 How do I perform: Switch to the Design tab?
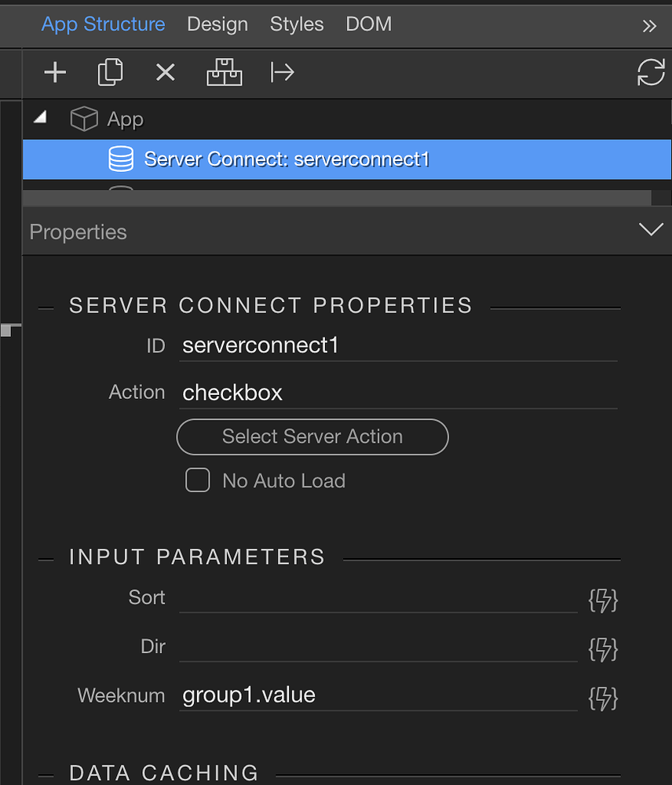(x=217, y=24)
